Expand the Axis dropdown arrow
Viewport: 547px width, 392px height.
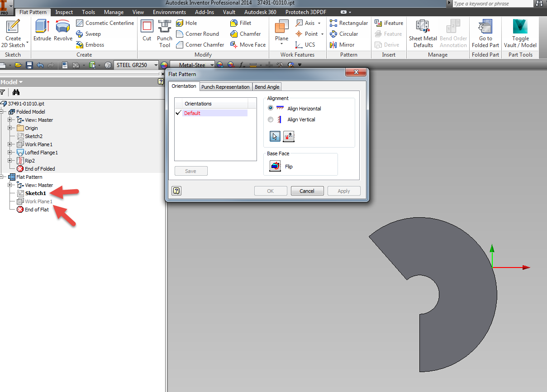(319, 23)
